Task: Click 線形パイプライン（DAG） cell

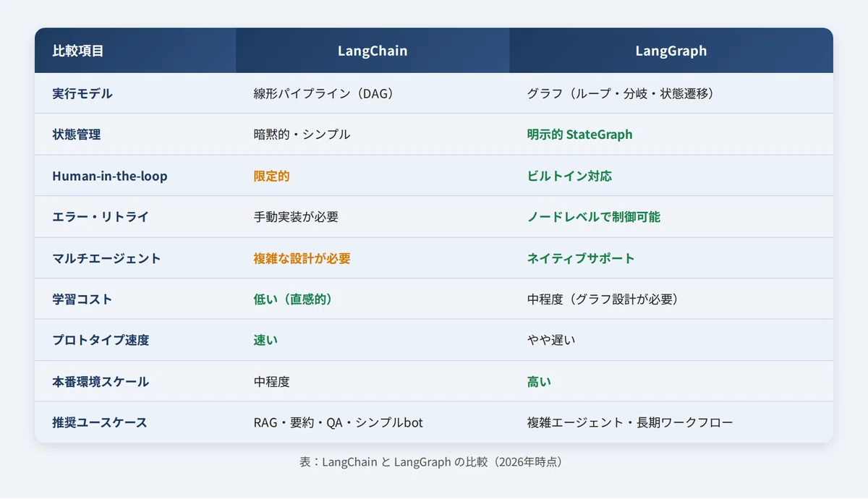Action: click(373, 93)
